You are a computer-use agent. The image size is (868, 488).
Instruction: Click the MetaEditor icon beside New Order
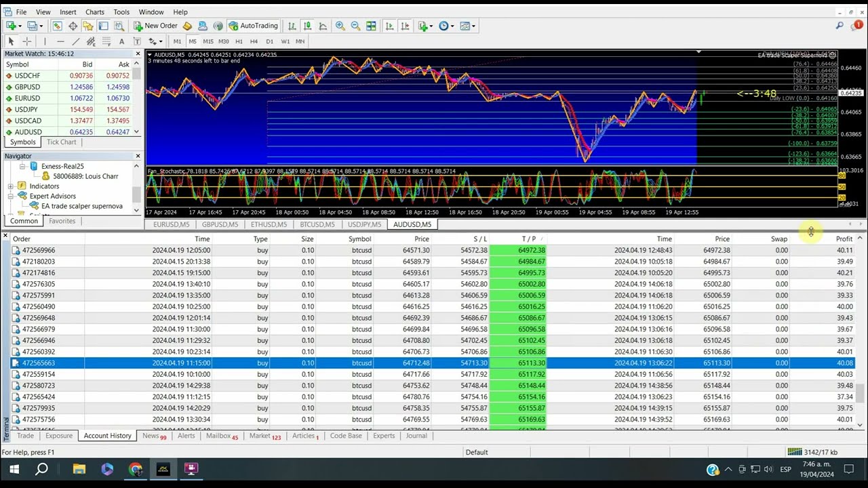pyautogui.click(x=187, y=26)
